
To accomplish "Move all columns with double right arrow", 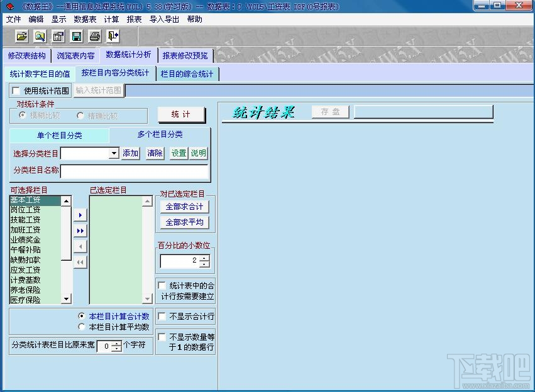I will click(x=80, y=231).
